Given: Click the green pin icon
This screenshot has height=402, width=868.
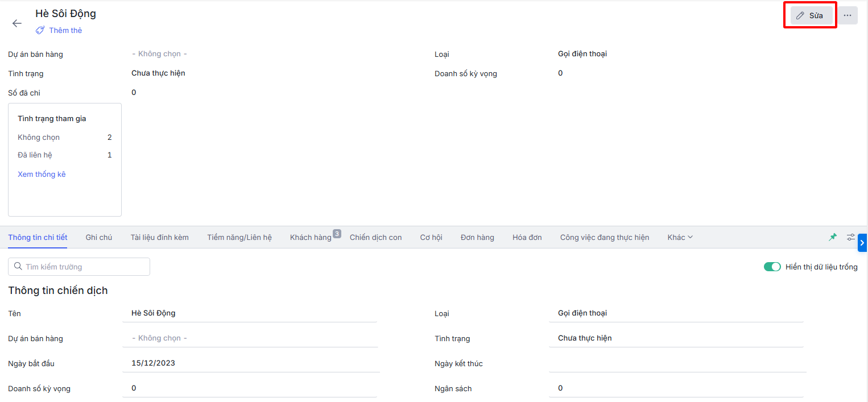Looking at the screenshot, I should click(x=833, y=237).
